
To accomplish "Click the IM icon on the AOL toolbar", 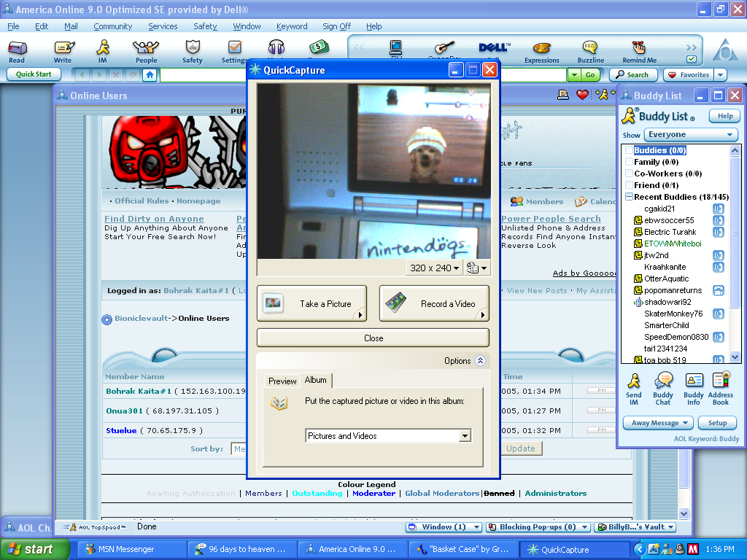I will 103,50.
